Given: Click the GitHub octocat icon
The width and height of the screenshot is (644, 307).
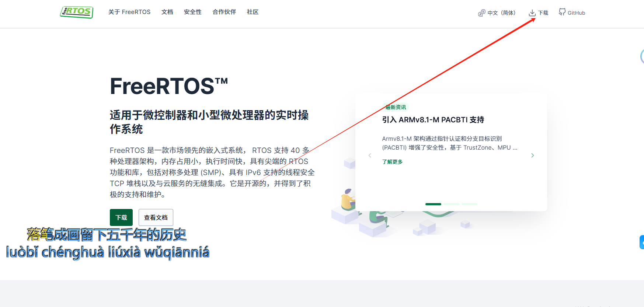Looking at the screenshot, I should coord(562,12).
